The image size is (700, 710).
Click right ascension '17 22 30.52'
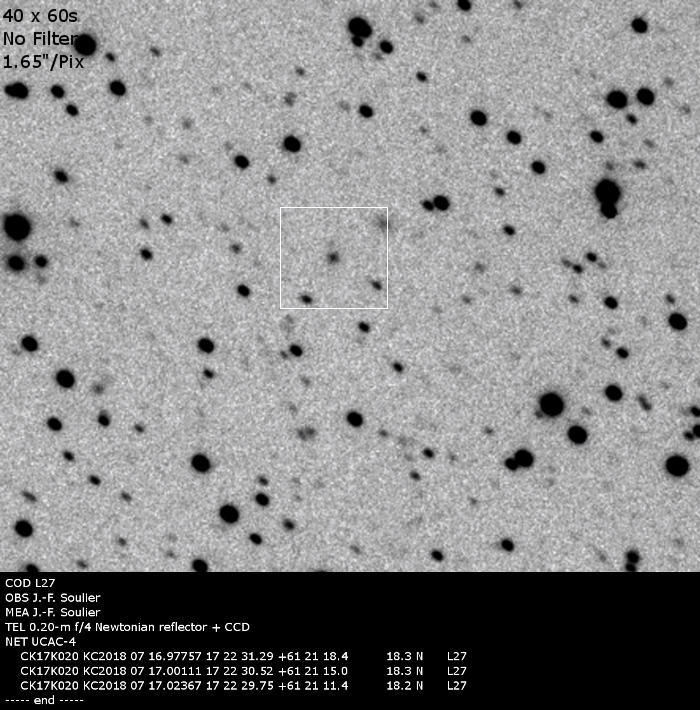[240, 671]
